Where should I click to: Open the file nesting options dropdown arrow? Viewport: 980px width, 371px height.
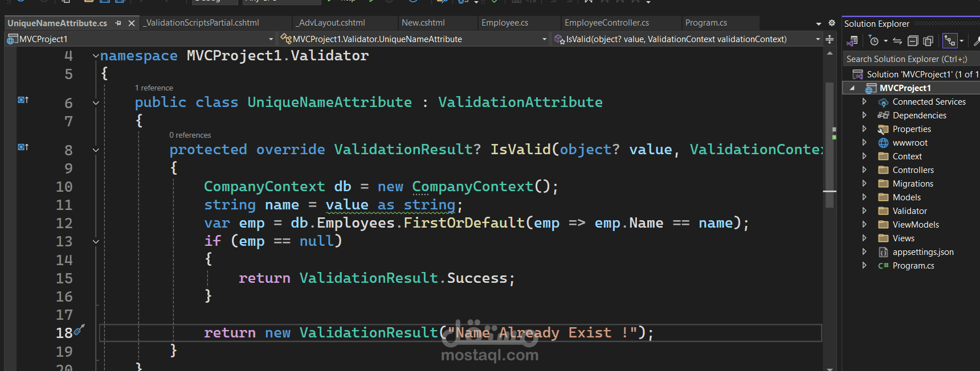[x=962, y=41]
